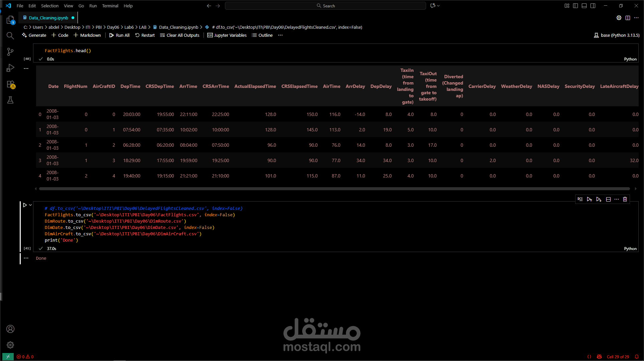Toggle the primary side bar layout

575,6
